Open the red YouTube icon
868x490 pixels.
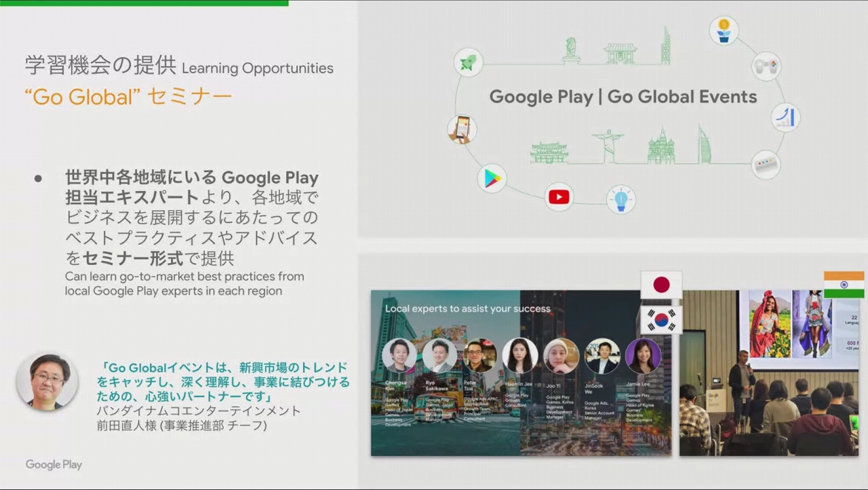pyautogui.click(x=559, y=197)
